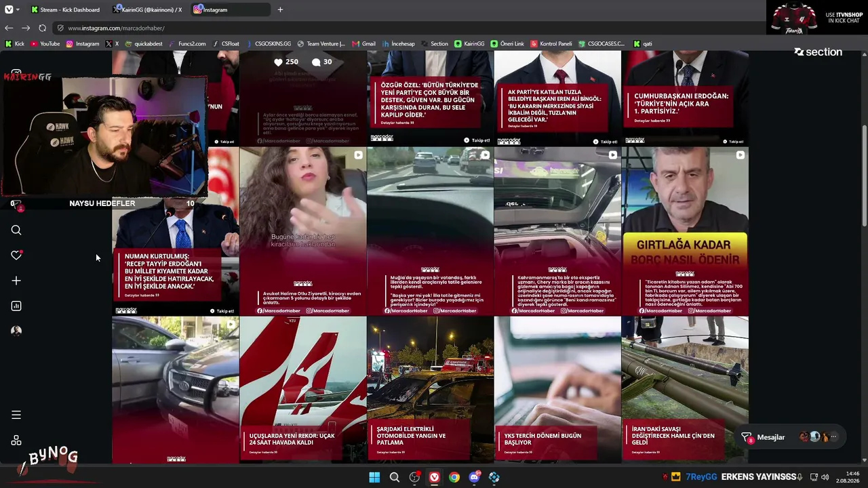Viewport: 868px width, 488px height.
Task: Open the Kontrol Paneli bookmark
Action: 551,43
